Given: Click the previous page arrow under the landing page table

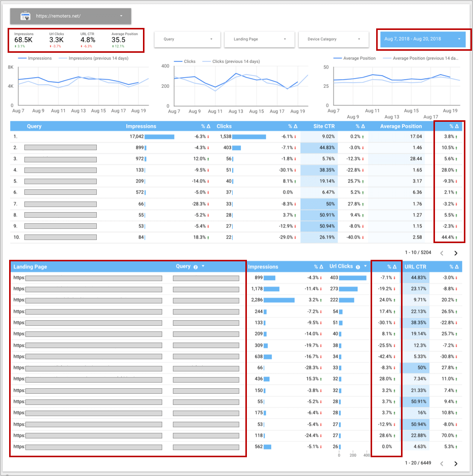Looking at the screenshot, I should [442, 463].
